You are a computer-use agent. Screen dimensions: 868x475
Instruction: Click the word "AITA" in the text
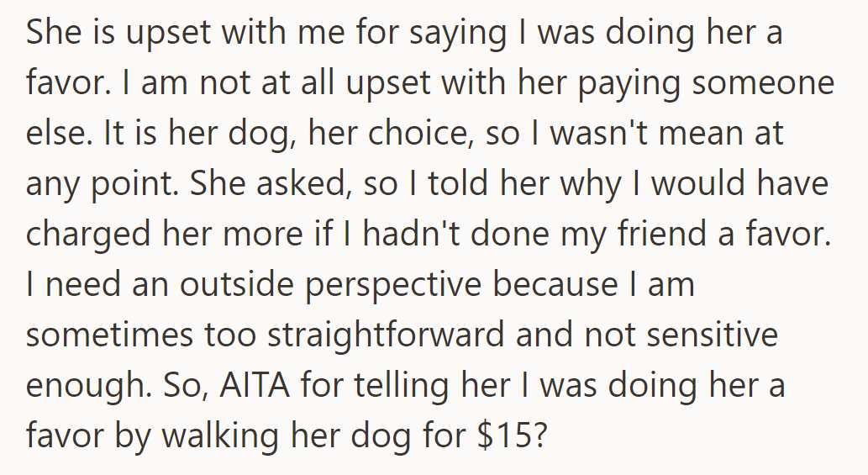coord(255,385)
